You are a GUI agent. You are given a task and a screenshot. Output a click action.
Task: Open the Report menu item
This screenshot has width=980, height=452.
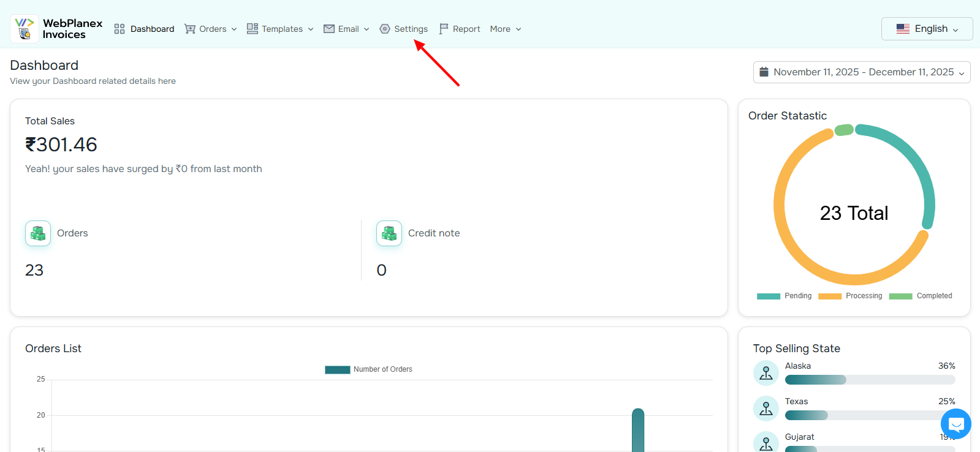click(x=460, y=29)
